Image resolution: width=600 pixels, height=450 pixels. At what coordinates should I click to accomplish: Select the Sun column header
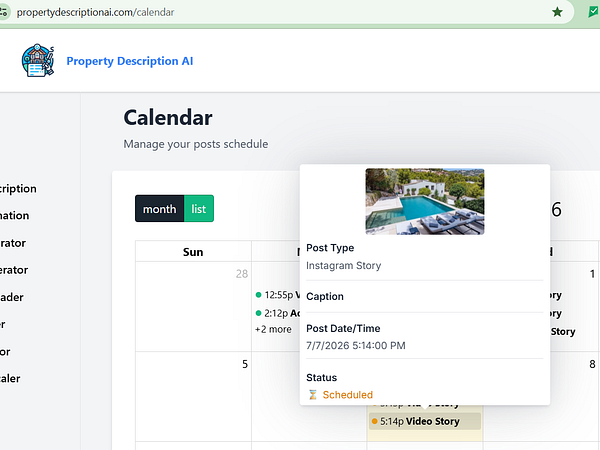(193, 252)
